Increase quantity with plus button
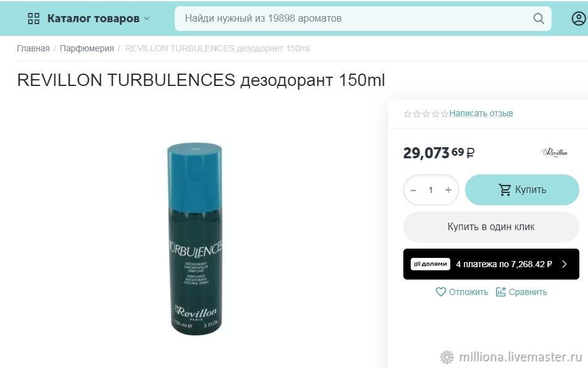 [x=448, y=190]
